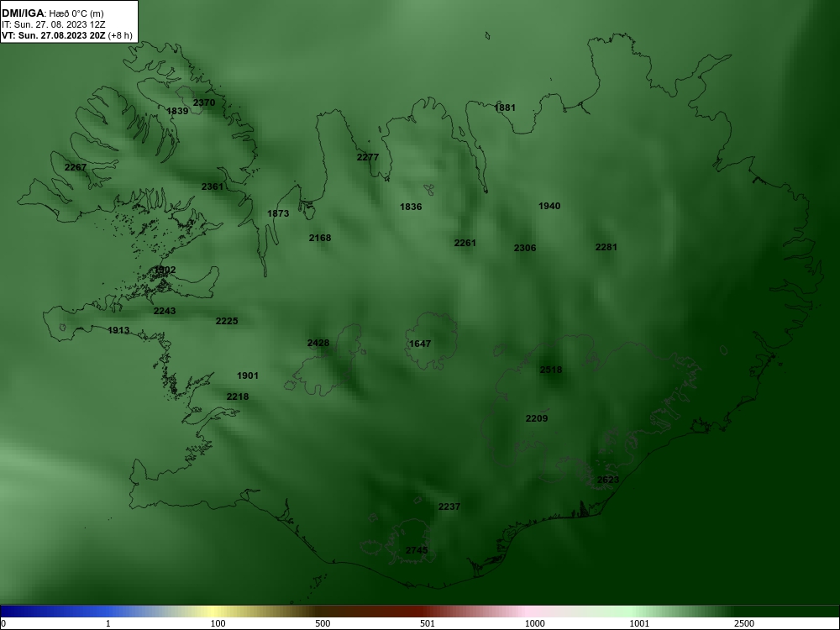Select legend tick label 1
840x630 pixels.
(x=108, y=623)
